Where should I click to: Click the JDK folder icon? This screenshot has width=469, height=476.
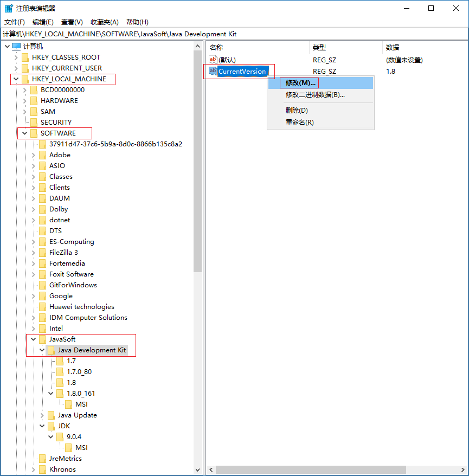coord(52,426)
